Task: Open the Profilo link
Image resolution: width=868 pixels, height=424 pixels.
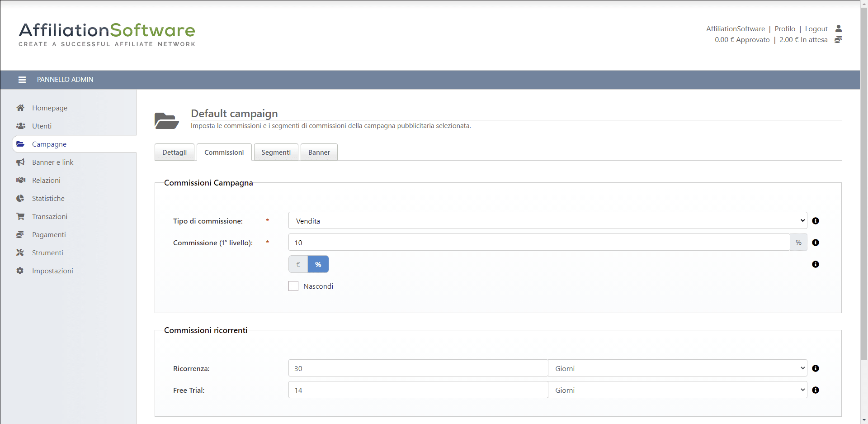Action: pyautogui.click(x=785, y=29)
